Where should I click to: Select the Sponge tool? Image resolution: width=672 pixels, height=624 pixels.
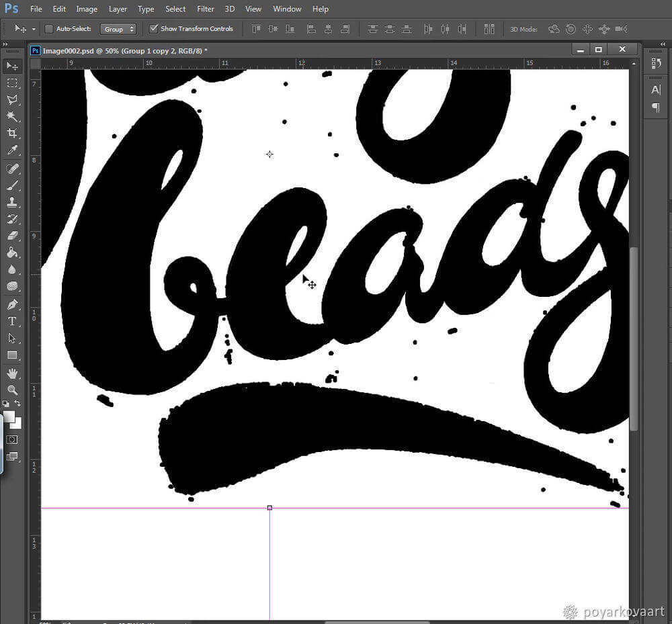click(12, 285)
